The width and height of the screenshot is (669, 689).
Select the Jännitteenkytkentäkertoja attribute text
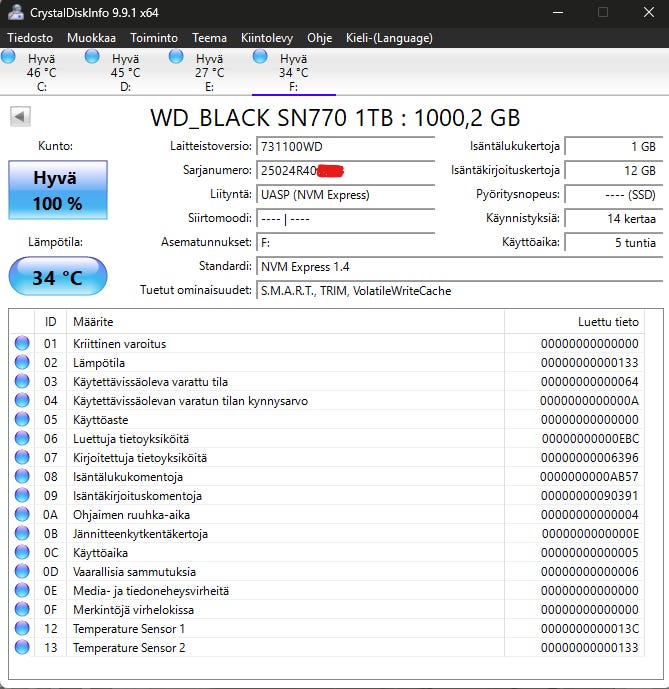140,534
